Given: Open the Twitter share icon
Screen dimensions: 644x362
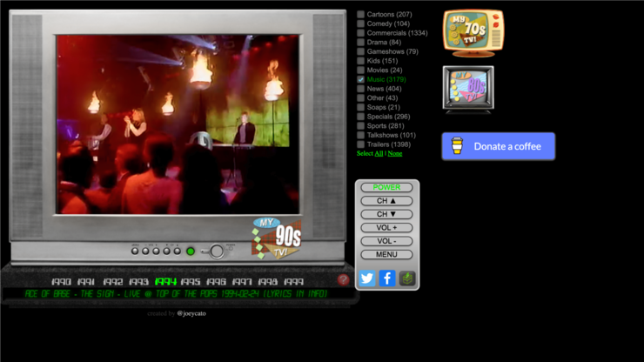Looking at the screenshot, I should [x=366, y=278].
